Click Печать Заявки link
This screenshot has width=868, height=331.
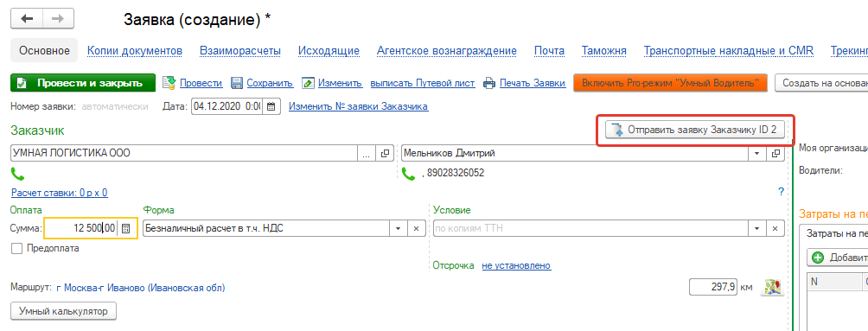pyautogui.click(x=532, y=84)
